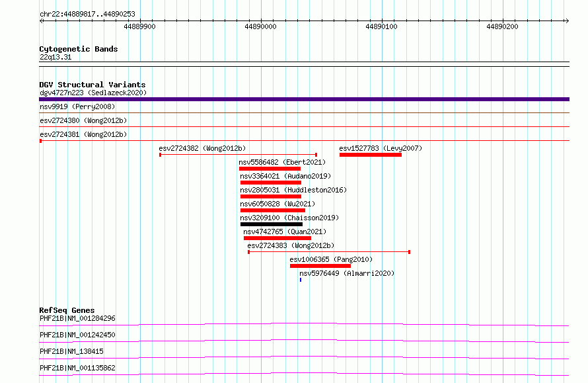
Task: Select the red esv1527783 variant bar
Action: pyautogui.click(x=371, y=155)
